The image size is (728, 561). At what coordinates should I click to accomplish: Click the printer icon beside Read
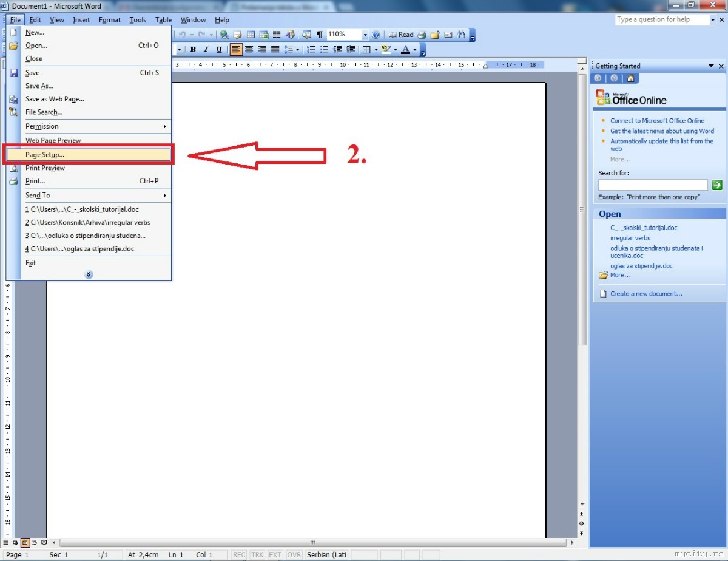422,35
